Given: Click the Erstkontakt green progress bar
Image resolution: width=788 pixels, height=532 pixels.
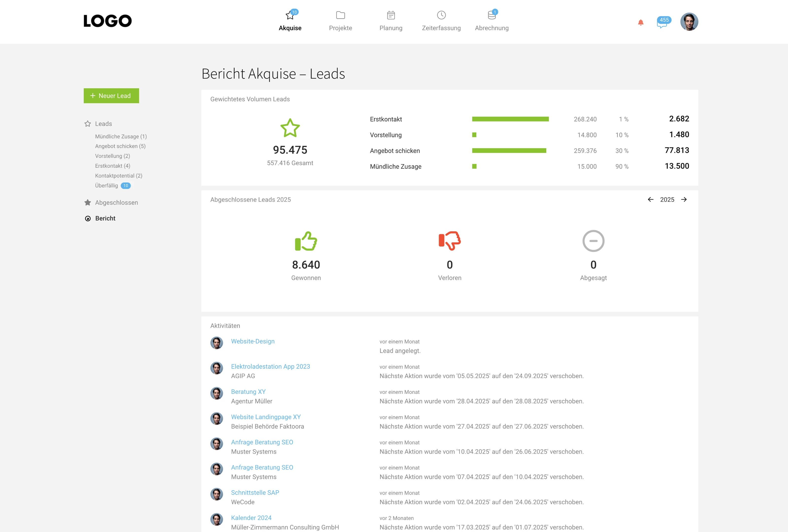Looking at the screenshot, I should [510, 119].
